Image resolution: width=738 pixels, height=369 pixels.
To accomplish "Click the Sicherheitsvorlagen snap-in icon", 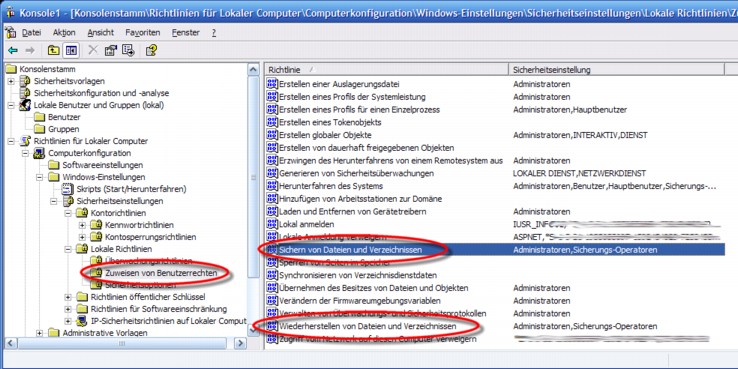I will (x=26, y=81).
